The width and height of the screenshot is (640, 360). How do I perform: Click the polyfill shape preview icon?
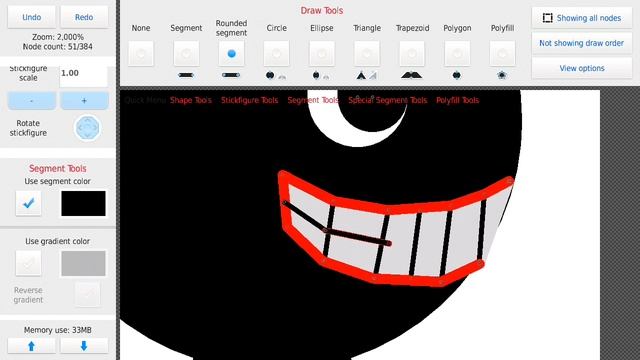coord(502,75)
